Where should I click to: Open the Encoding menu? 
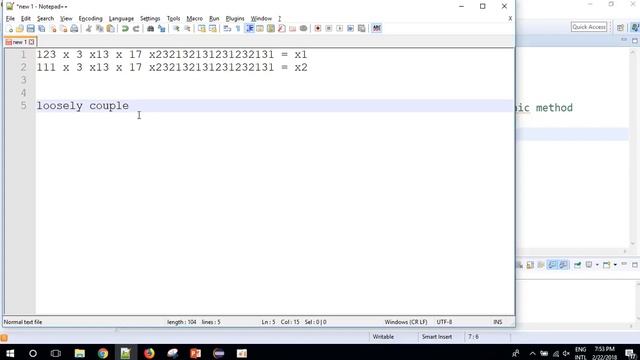tap(90, 19)
